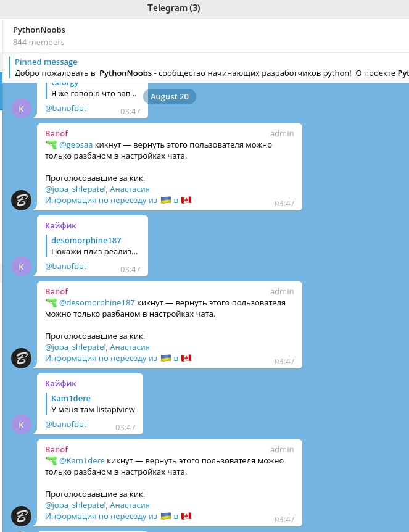Open the pinned message banner
Image resolution: width=409 pixels, height=532 pixels.
[210, 67]
